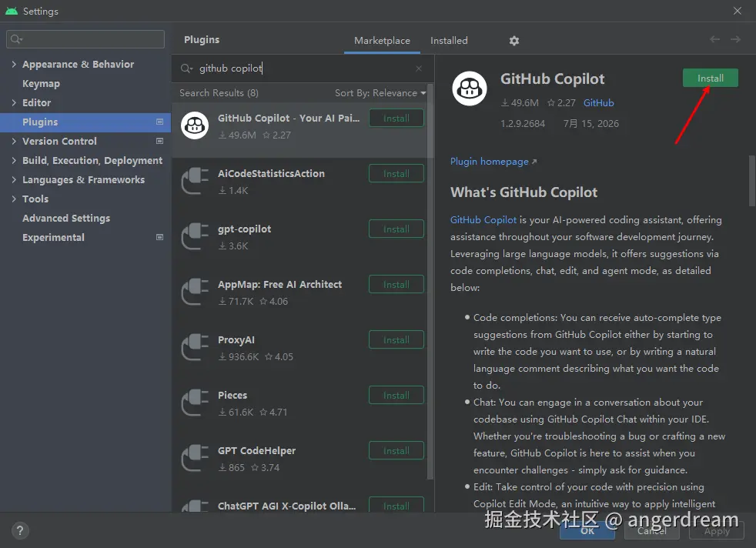This screenshot has width=756, height=548.
Task: Open the plugins gear settings menu
Action: (514, 41)
